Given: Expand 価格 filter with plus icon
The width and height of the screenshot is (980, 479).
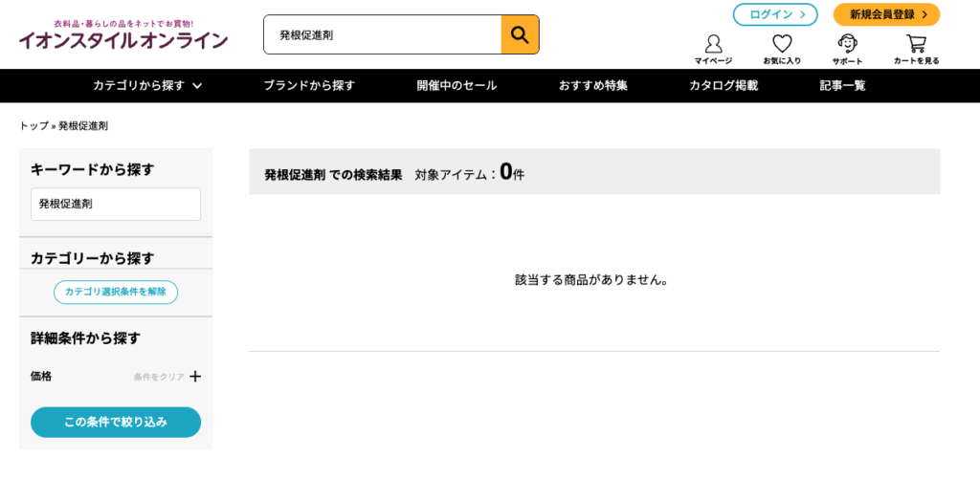Looking at the screenshot, I should [195, 377].
